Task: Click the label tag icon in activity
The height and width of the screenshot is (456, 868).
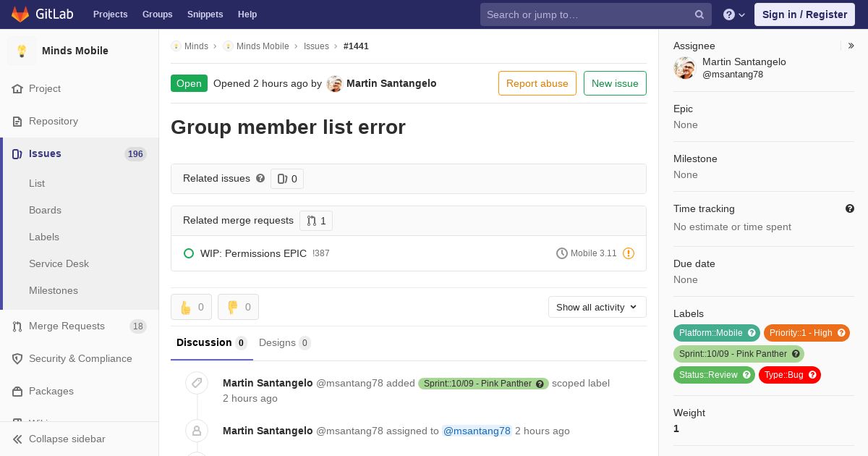Action: pyautogui.click(x=197, y=383)
